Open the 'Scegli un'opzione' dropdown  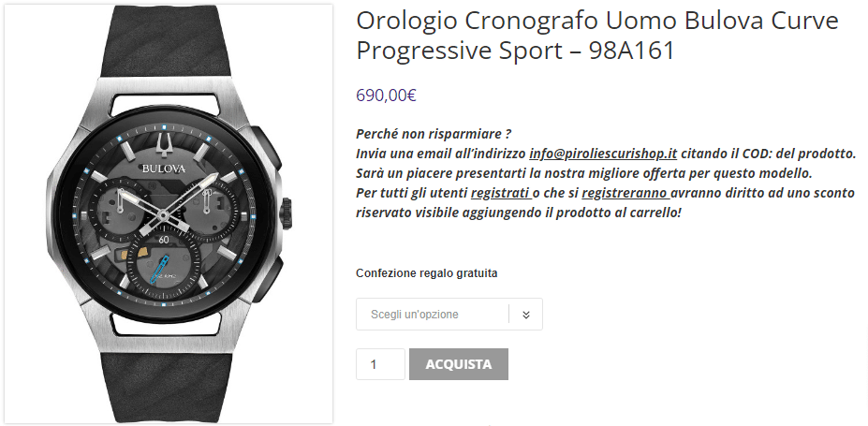tap(449, 315)
